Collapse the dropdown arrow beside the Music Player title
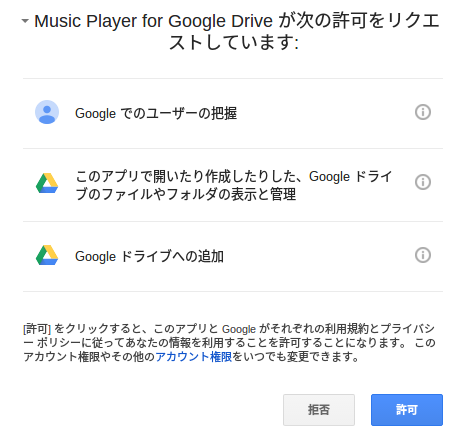Viewport: 470px width, 433px height. click(25, 21)
